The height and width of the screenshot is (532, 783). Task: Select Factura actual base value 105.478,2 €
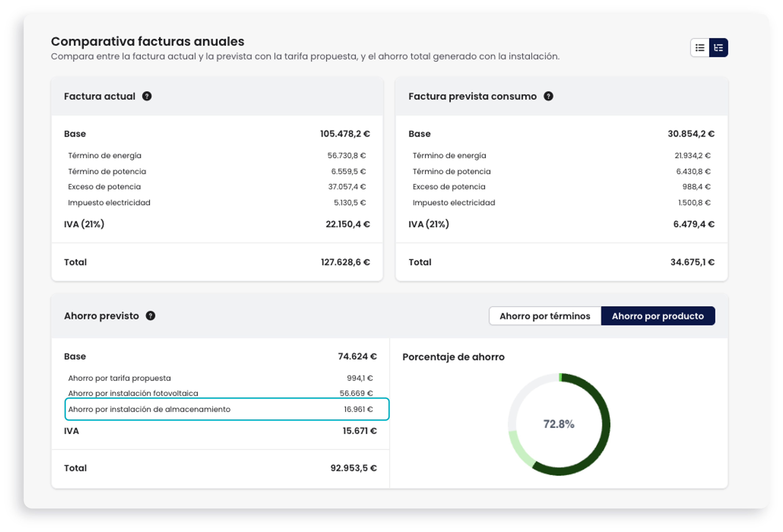[x=345, y=134]
